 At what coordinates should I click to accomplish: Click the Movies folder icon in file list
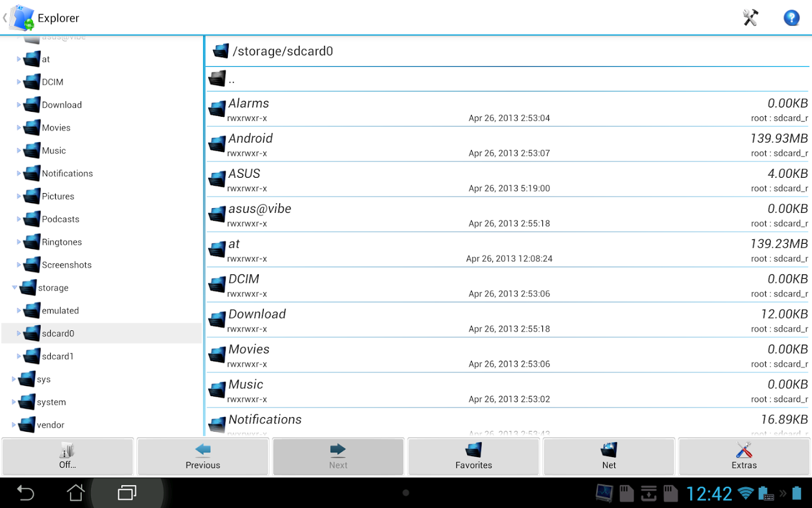pyautogui.click(x=217, y=354)
